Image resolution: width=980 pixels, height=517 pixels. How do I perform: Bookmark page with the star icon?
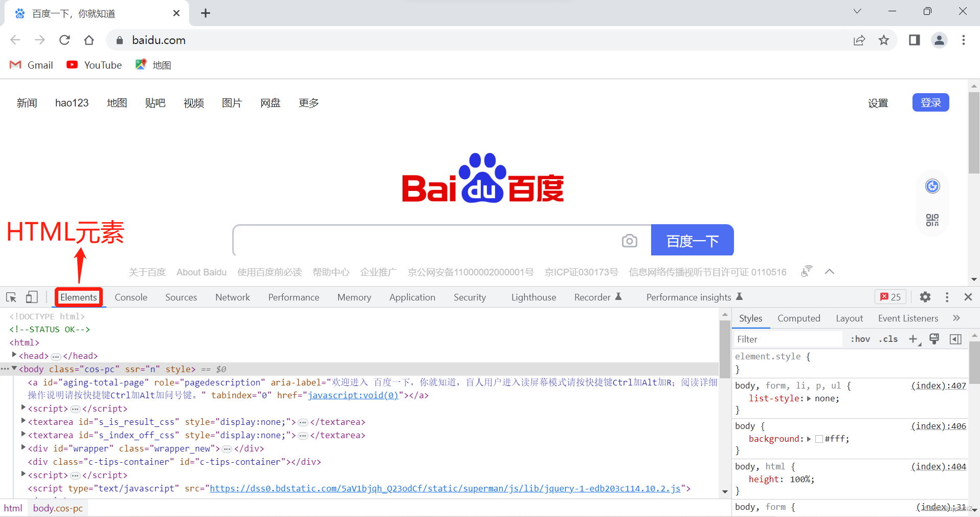[x=884, y=40]
